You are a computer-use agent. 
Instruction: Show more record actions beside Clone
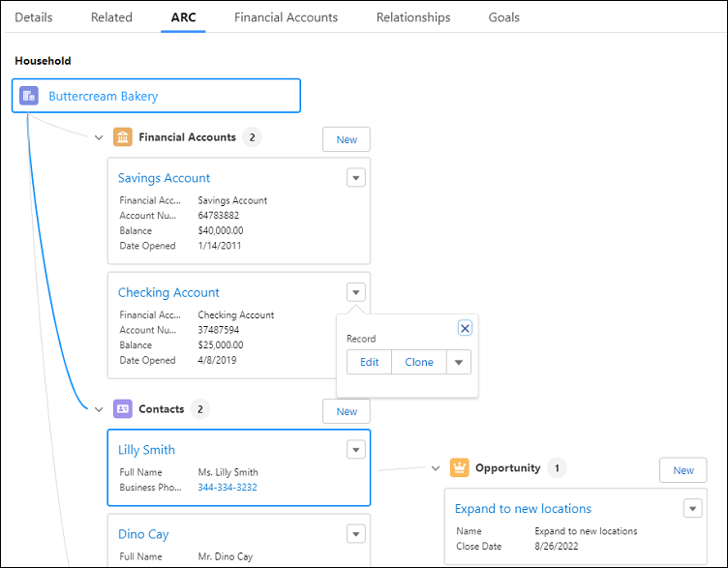click(x=460, y=362)
